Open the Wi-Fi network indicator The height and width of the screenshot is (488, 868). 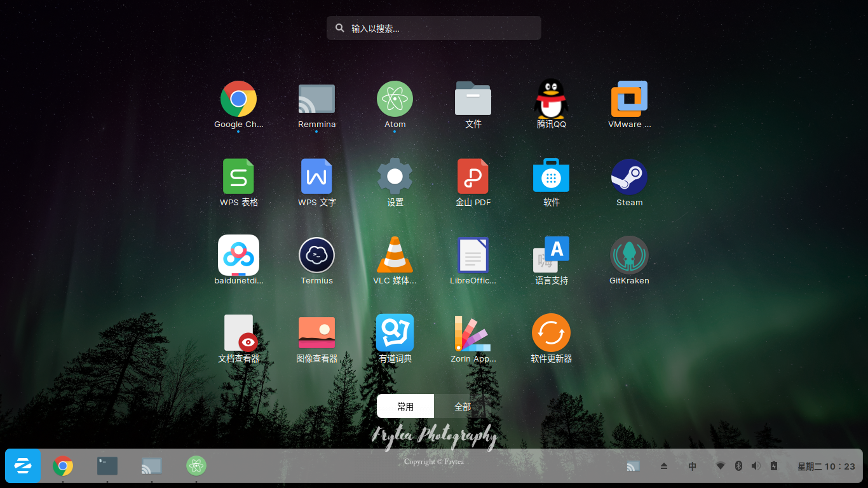[x=721, y=466]
